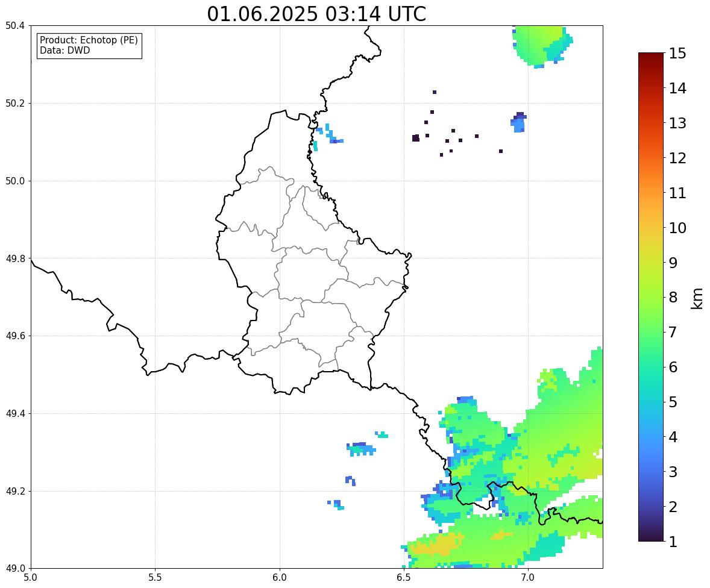Click the "Data: DWD" text
This screenshot has width=710, height=588.
coord(64,50)
